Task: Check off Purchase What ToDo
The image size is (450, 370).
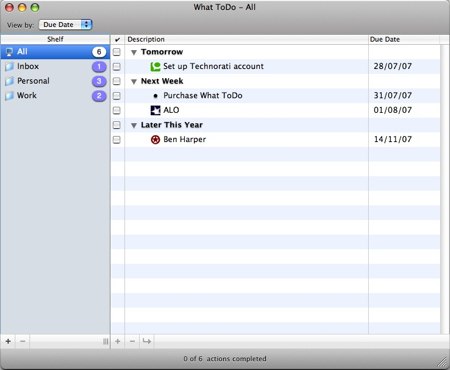Action: [117, 96]
